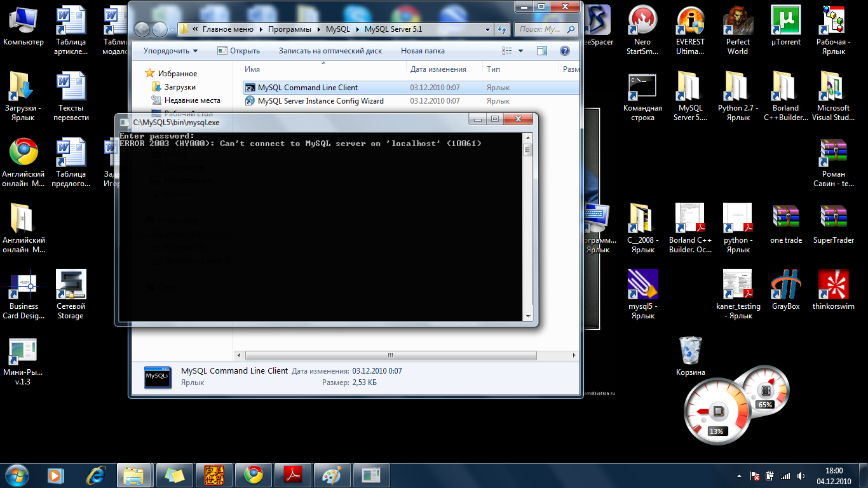Open python - Ярлык PDF shortcut
This screenshot has height=488, width=868.
[x=738, y=228]
